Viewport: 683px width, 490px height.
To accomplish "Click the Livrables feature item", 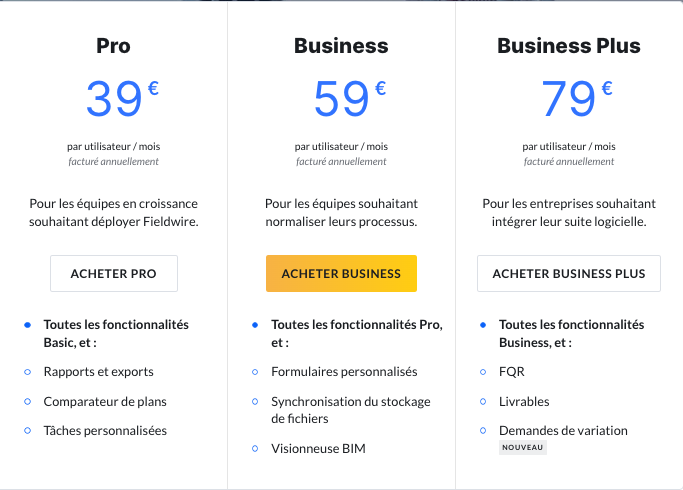I will (x=524, y=401).
